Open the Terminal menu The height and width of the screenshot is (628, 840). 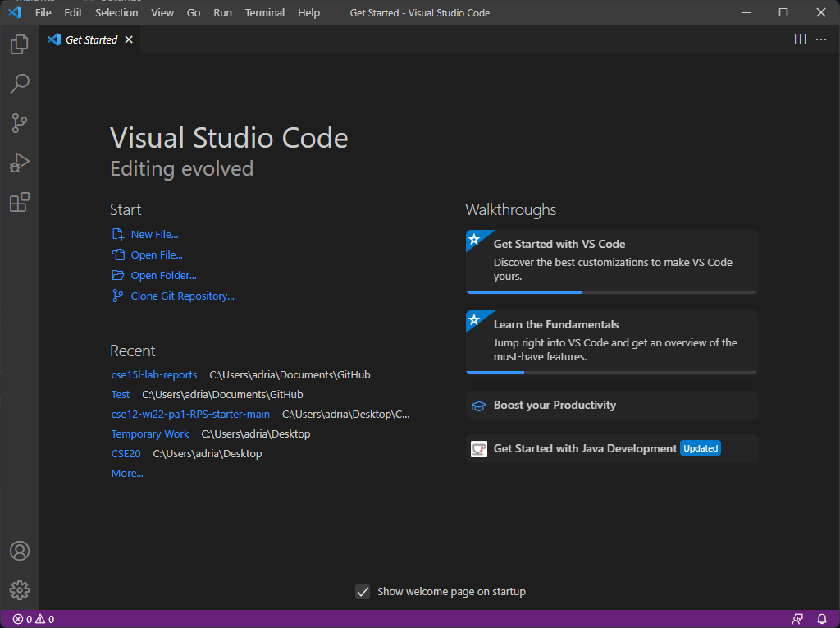coord(265,12)
